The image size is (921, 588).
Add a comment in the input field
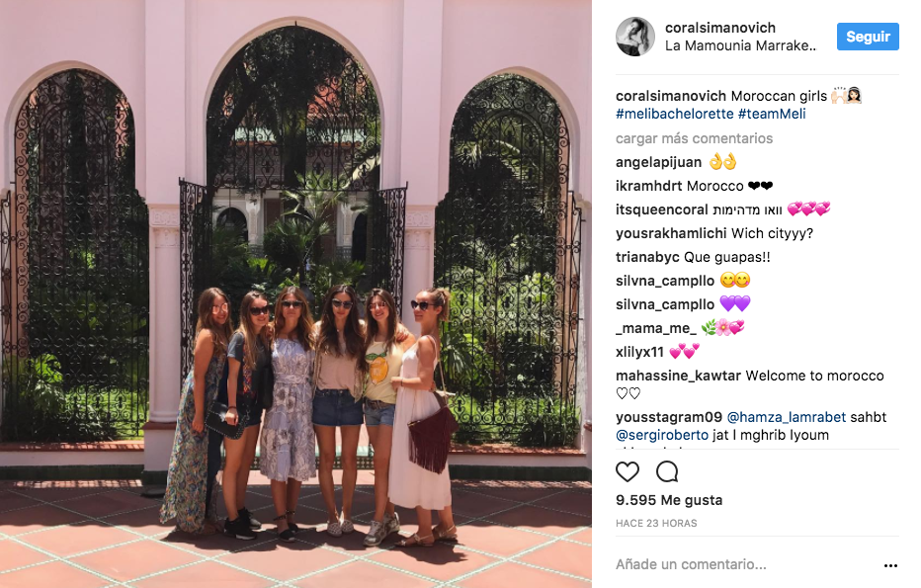tap(746, 564)
